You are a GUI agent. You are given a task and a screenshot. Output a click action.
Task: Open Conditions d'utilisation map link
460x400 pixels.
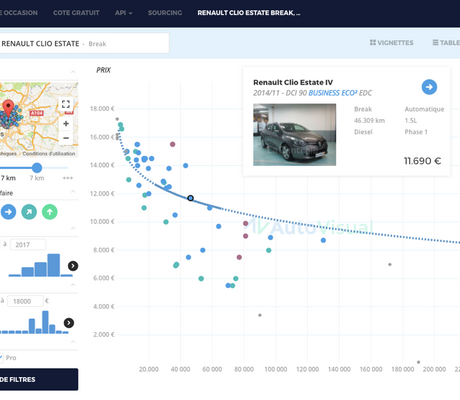(x=49, y=154)
